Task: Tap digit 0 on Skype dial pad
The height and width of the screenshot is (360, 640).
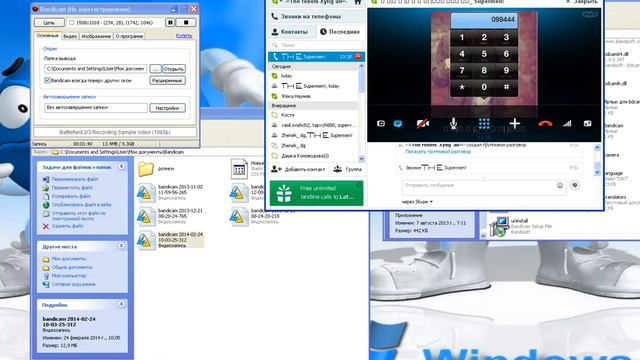Action: [x=484, y=87]
